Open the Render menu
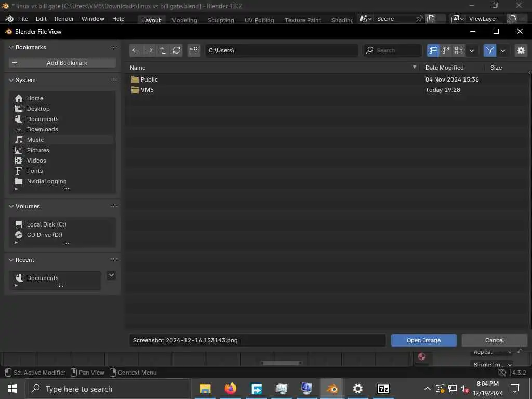The height and width of the screenshot is (399, 532). [64, 19]
